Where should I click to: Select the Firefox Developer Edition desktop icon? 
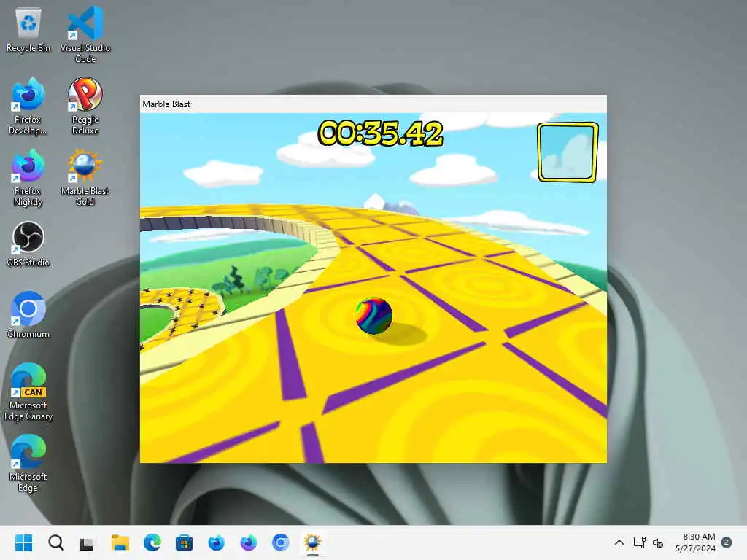click(28, 106)
